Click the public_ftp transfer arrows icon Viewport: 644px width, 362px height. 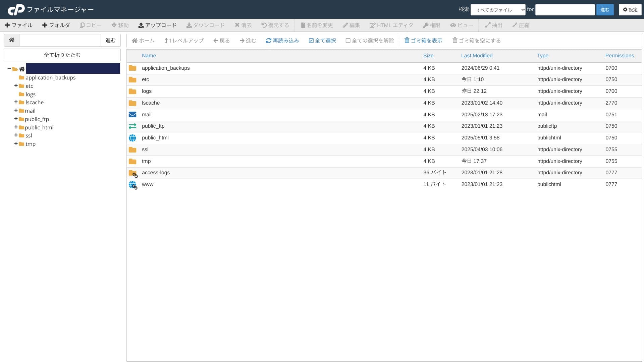click(132, 126)
